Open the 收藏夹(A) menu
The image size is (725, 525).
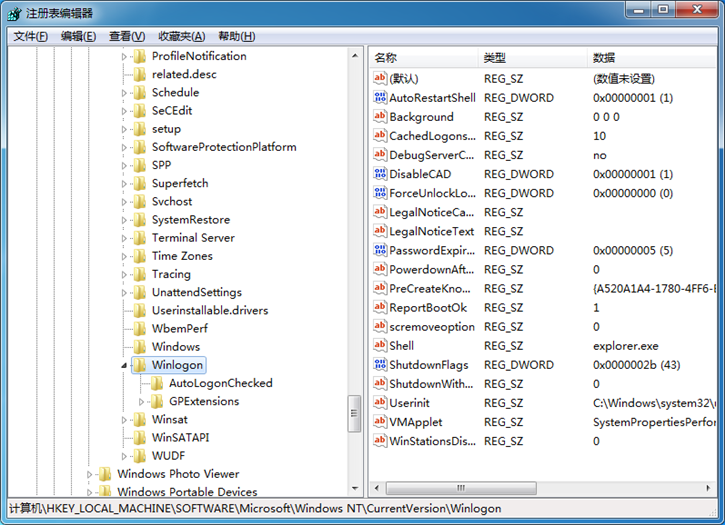pos(181,36)
